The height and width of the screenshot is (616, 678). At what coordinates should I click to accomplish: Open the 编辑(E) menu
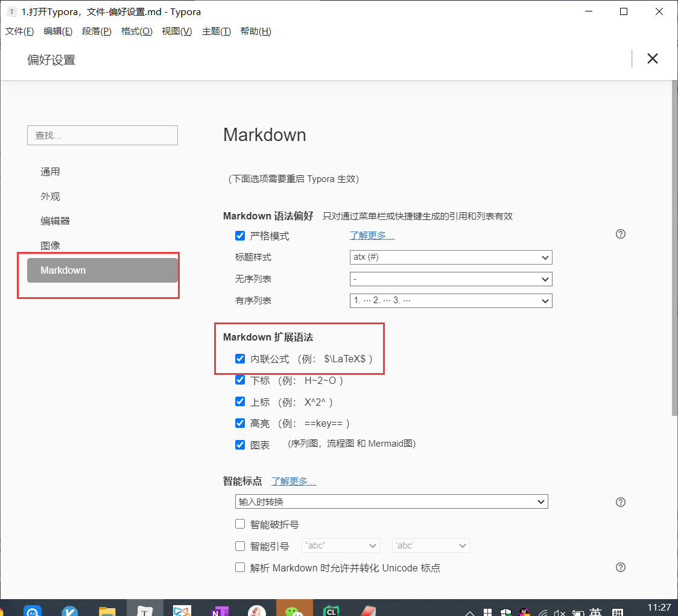pyautogui.click(x=58, y=31)
